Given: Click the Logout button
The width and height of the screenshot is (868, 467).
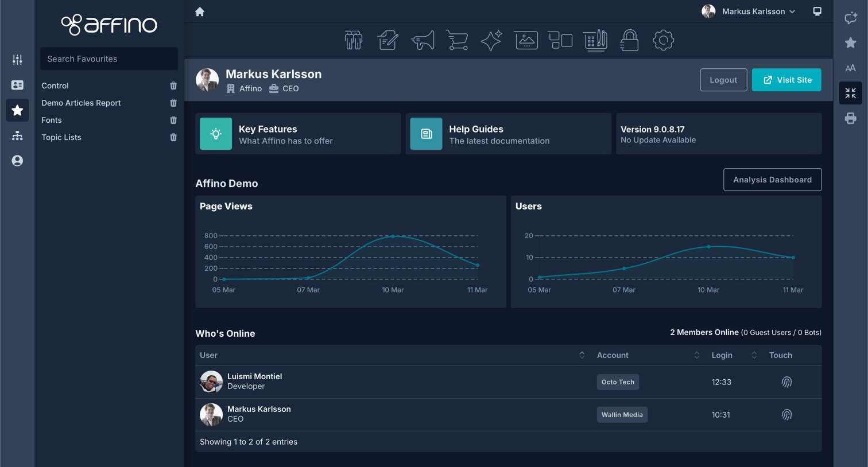Looking at the screenshot, I should tap(723, 80).
